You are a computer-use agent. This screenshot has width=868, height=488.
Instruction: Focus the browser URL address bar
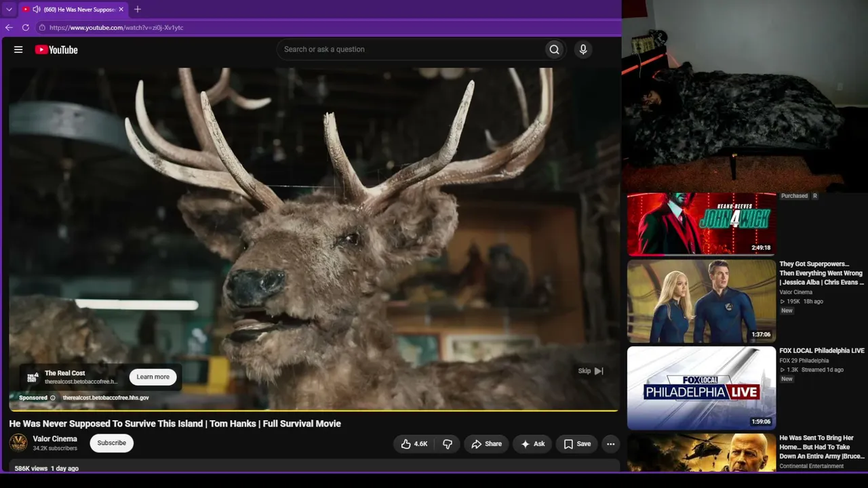pyautogui.click(x=325, y=28)
